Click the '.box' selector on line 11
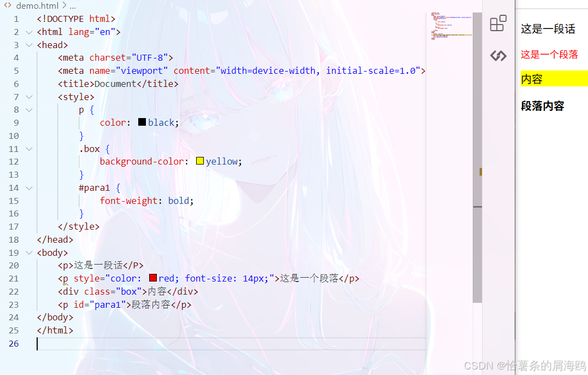This screenshot has height=375, width=588. pos(89,149)
